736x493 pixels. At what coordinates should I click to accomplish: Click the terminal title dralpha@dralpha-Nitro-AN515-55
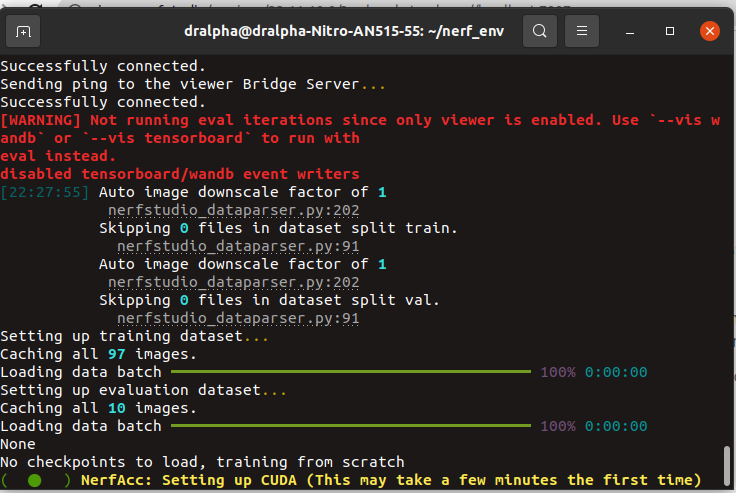tap(344, 31)
